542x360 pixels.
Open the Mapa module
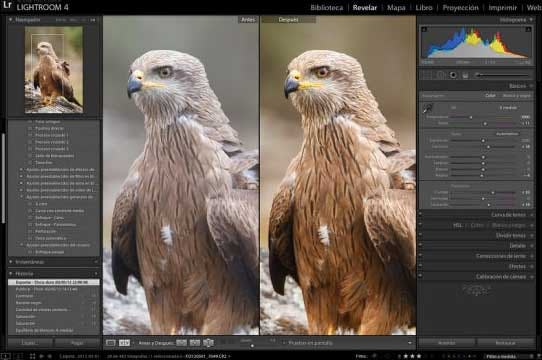pyautogui.click(x=396, y=7)
